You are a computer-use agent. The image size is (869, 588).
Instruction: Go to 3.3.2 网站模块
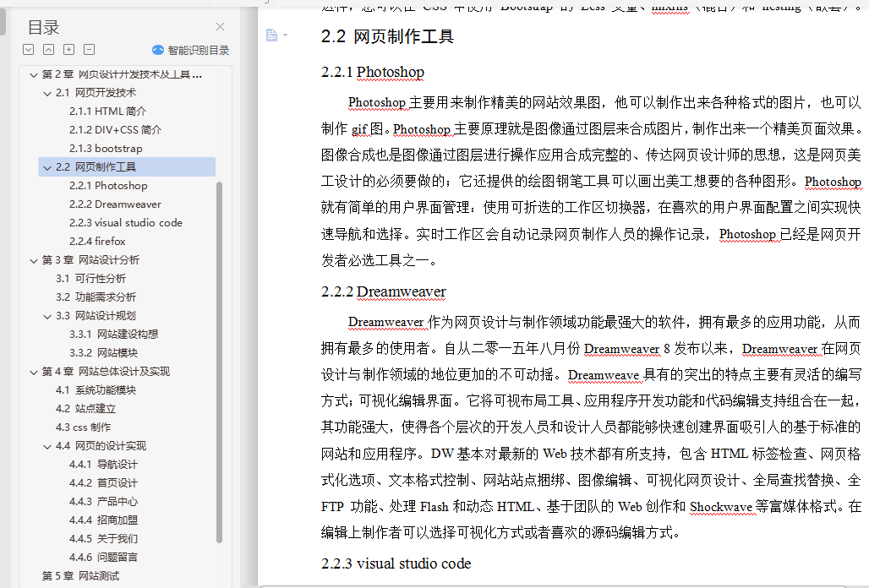[x=104, y=352]
